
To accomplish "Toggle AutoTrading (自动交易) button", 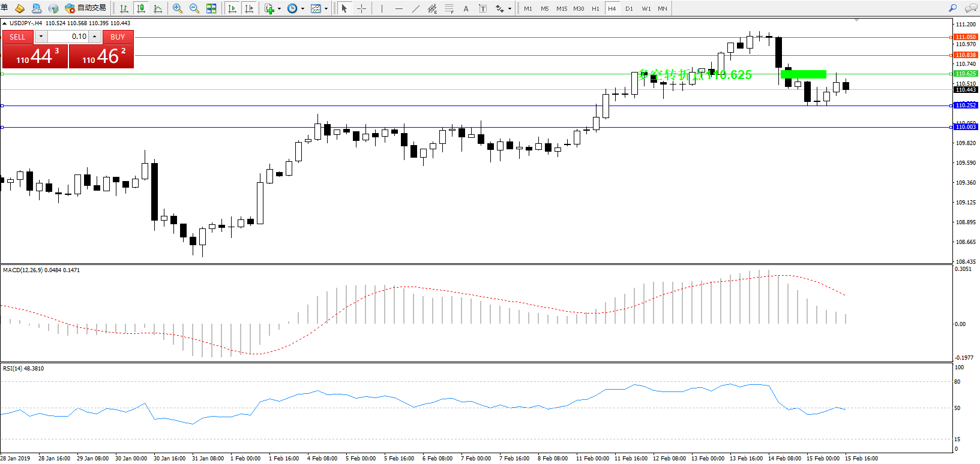I will tap(86, 8).
